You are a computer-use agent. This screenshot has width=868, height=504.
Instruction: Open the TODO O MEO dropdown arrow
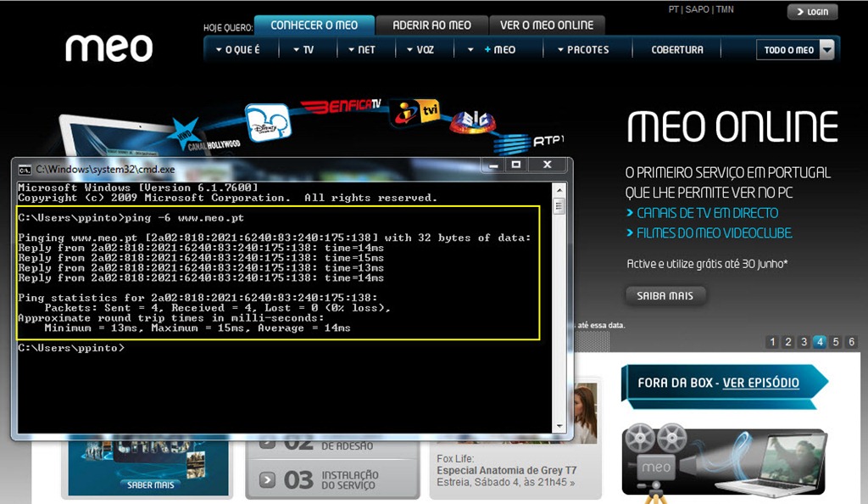tap(826, 49)
